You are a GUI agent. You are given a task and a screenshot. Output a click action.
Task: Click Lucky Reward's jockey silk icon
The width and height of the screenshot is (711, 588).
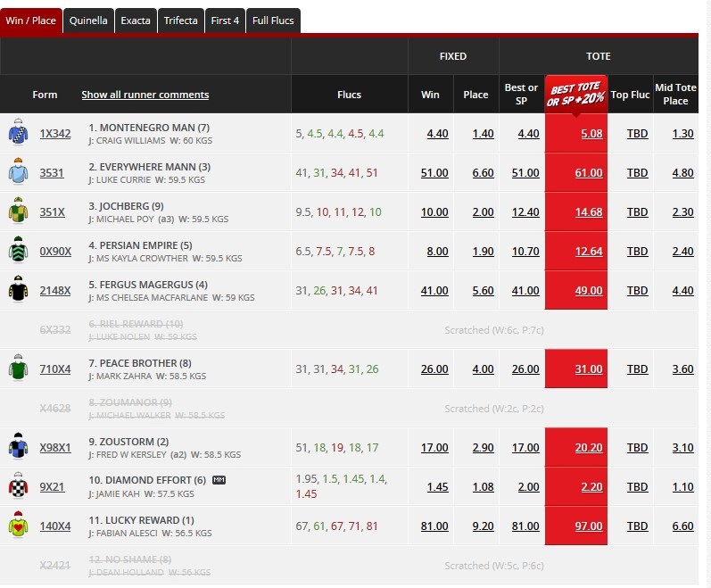click(x=18, y=525)
